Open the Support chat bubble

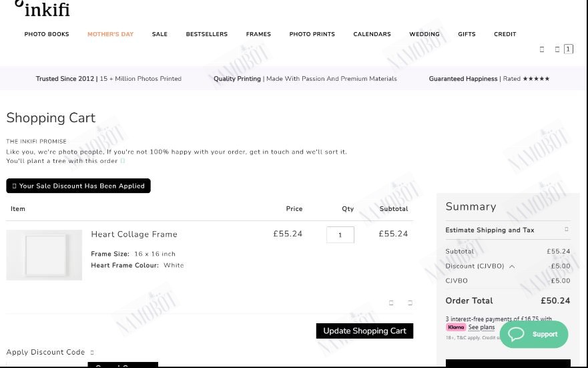click(534, 334)
